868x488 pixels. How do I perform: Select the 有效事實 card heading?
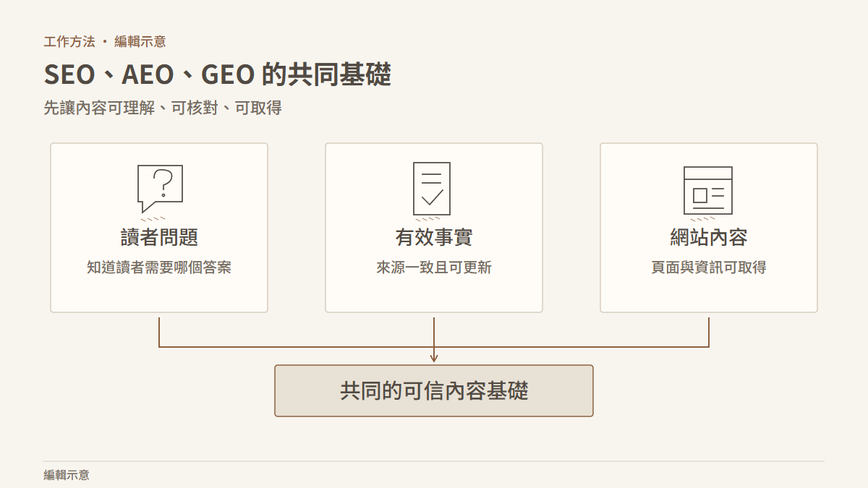[x=434, y=237]
